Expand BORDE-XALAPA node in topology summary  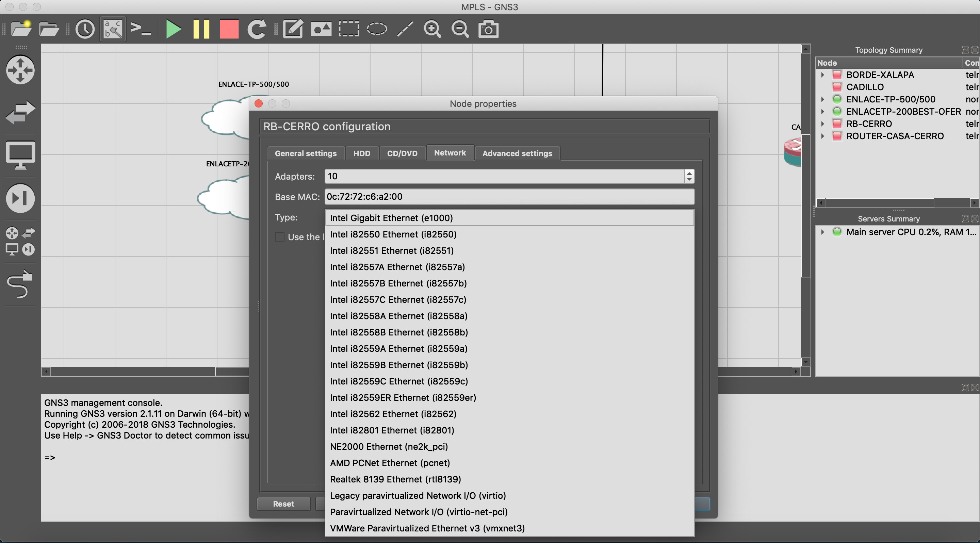[x=822, y=75]
